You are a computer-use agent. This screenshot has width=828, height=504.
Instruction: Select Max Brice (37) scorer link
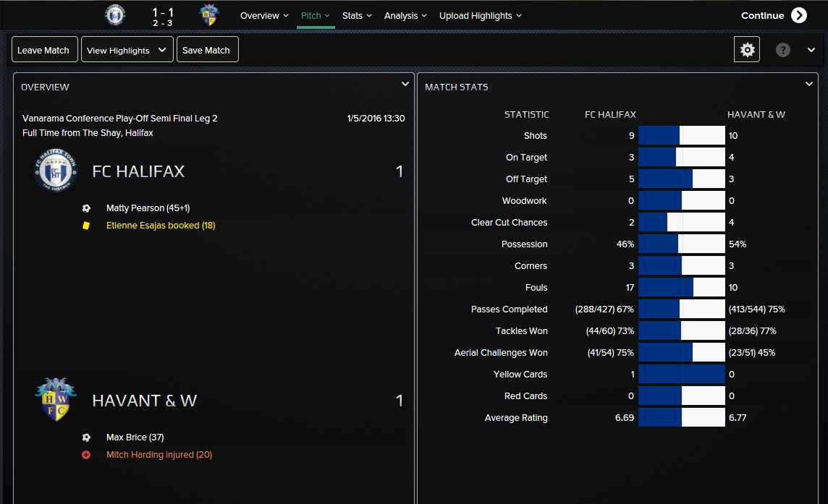[x=135, y=437]
